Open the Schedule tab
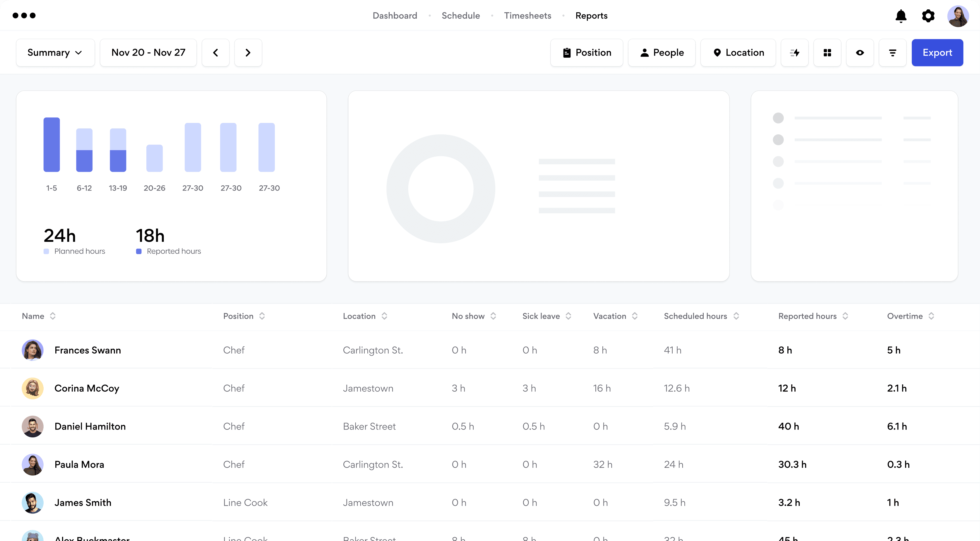The width and height of the screenshot is (980, 541). (460, 16)
